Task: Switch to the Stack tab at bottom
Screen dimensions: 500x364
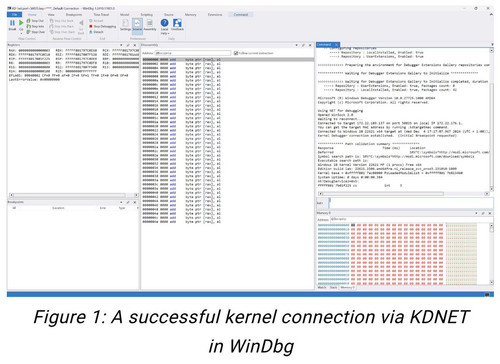Action: coord(333,287)
